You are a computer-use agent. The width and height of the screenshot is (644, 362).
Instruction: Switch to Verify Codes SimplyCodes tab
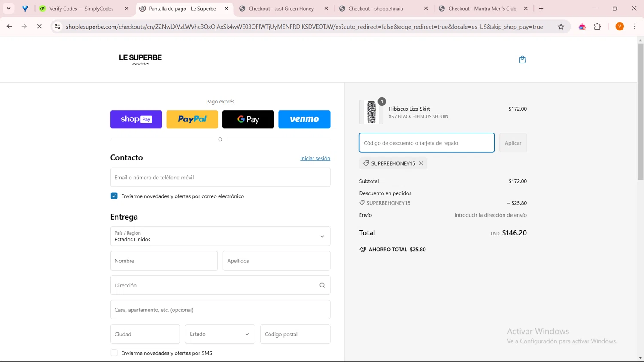click(84, 9)
